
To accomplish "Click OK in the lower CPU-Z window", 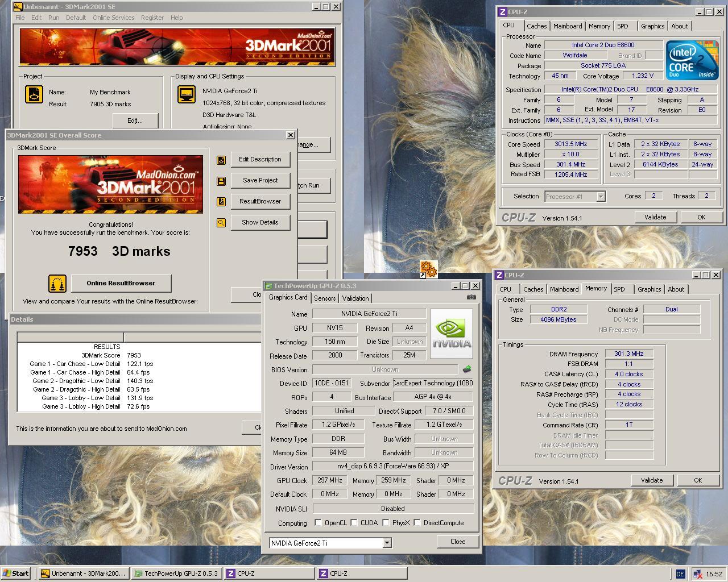I will [698, 480].
